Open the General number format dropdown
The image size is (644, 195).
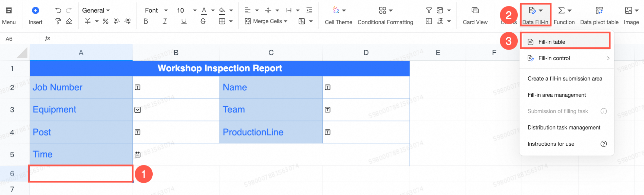pyautogui.click(x=96, y=11)
